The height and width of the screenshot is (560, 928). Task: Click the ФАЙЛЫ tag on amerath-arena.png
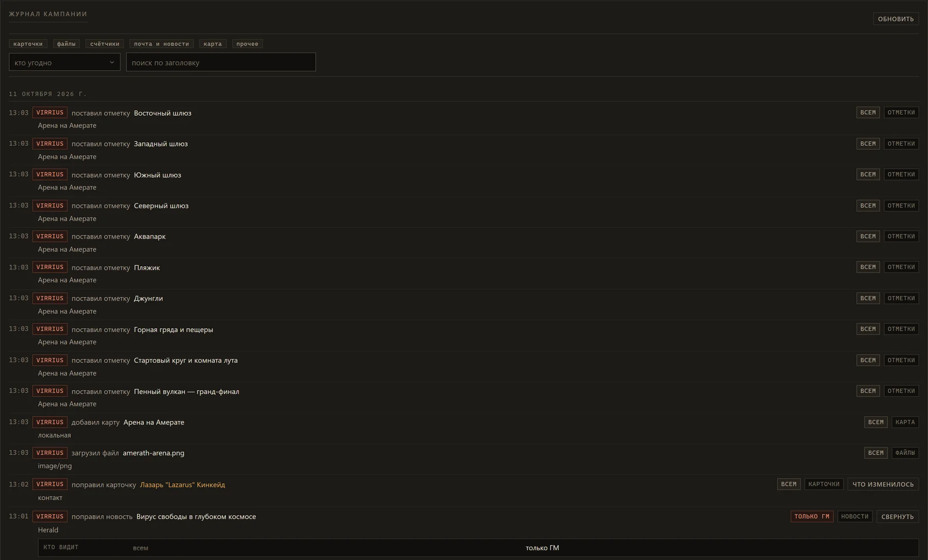click(x=905, y=453)
